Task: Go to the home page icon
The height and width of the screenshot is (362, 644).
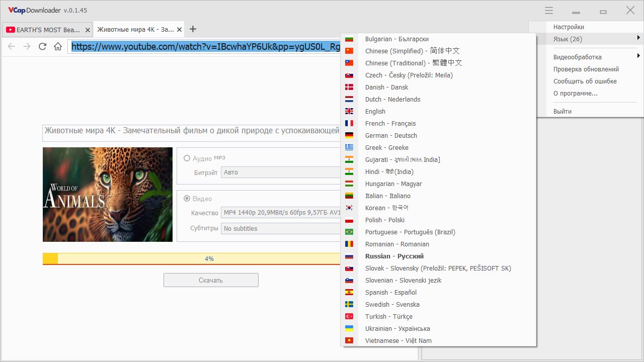Action: tap(58, 47)
